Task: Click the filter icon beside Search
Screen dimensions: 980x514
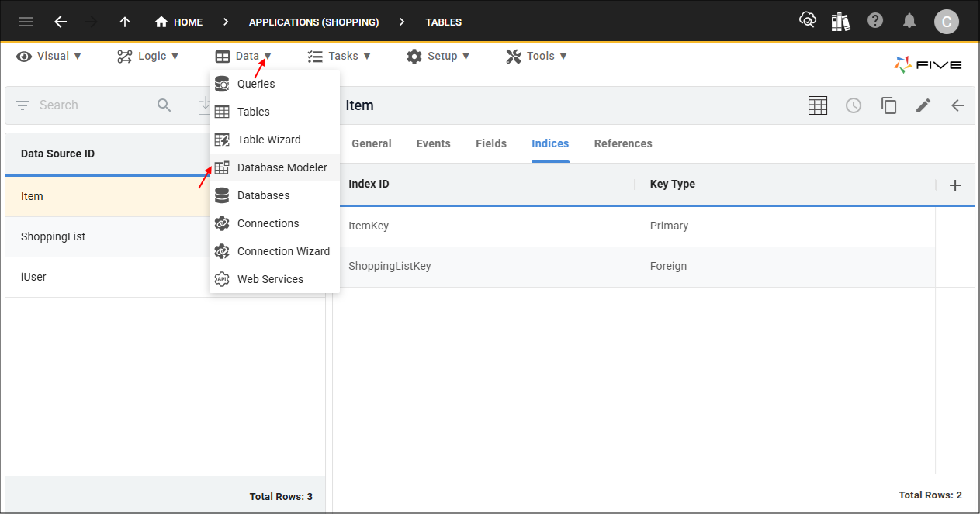Action: click(23, 105)
